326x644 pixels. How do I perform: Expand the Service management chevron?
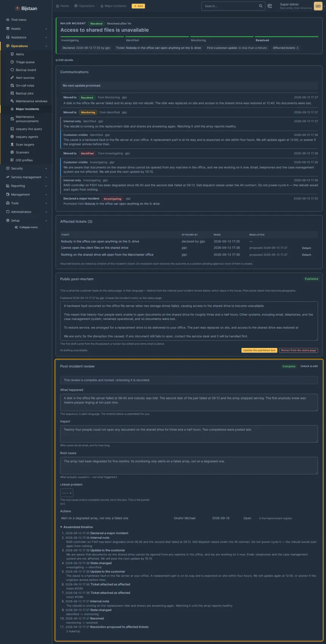point(46,177)
